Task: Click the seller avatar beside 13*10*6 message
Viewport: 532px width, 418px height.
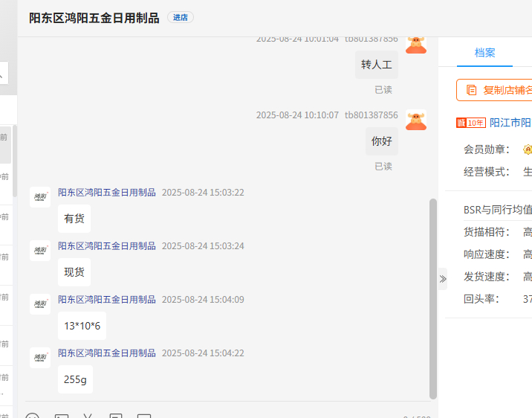Action: coord(40,304)
